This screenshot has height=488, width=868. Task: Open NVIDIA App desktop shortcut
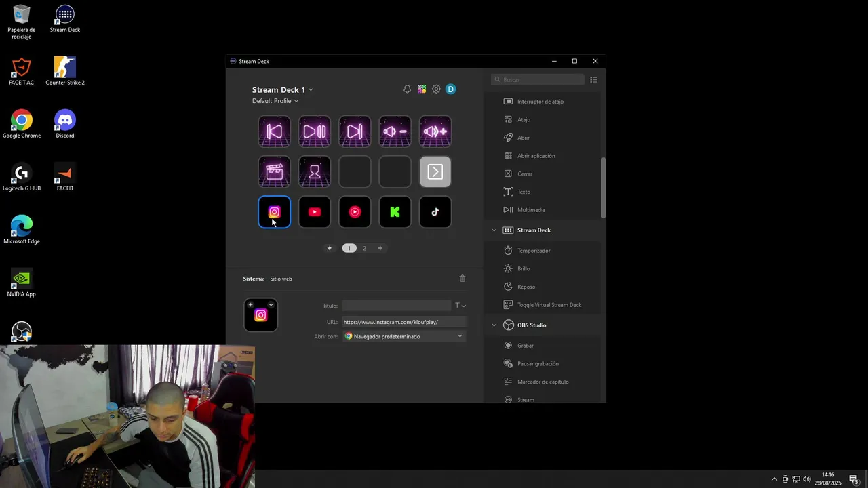[x=22, y=283]
